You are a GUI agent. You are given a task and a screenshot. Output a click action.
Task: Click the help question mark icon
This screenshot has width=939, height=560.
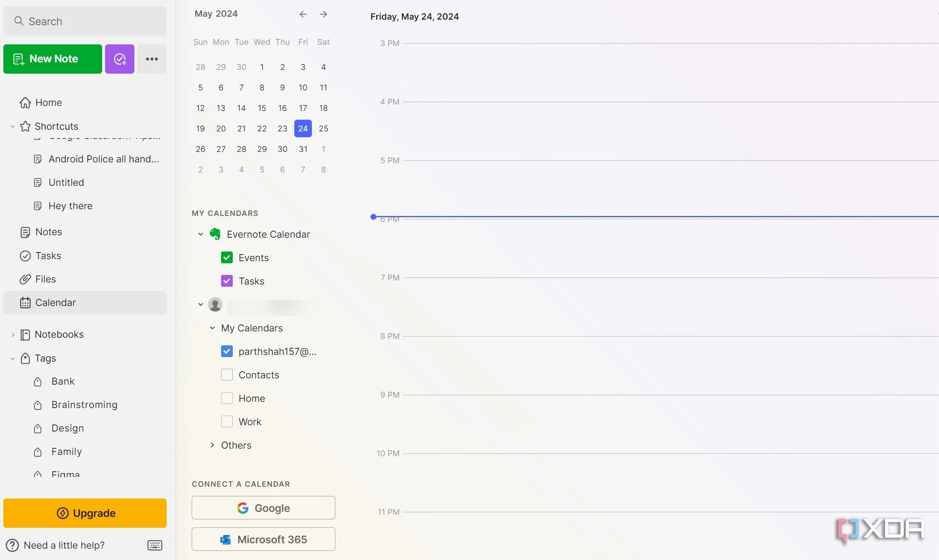click(x=13, y=545)
